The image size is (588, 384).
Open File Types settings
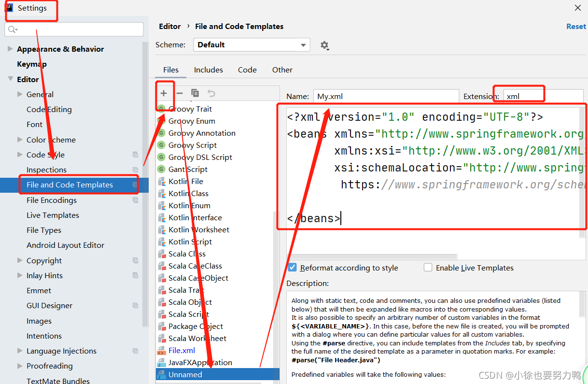click(x=44, y=230)
